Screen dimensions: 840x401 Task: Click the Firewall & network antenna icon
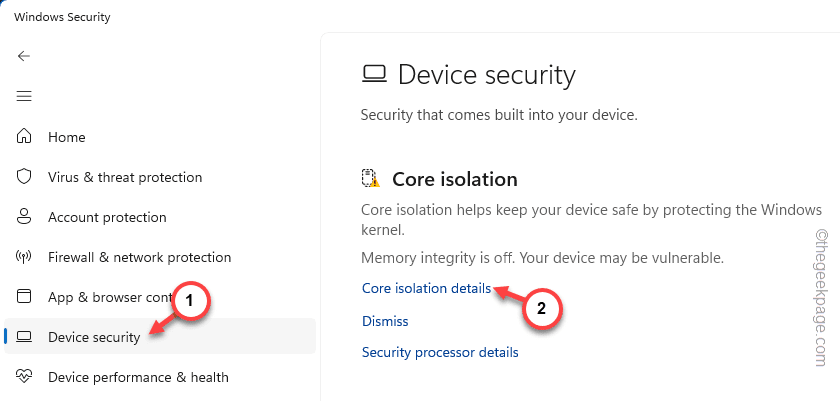pos(24,257)
